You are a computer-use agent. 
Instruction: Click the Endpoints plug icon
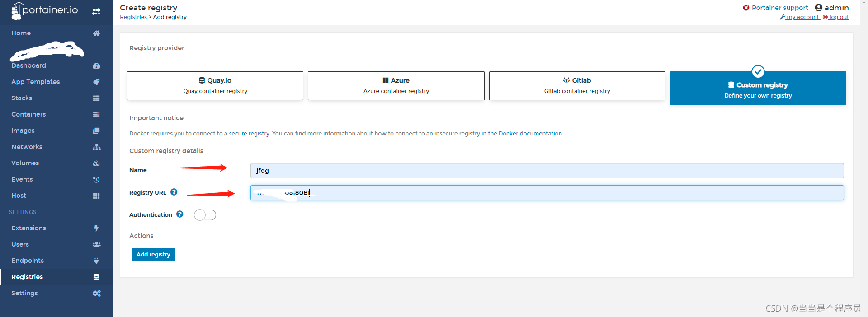pyautogui.click(x=96, y=261)
